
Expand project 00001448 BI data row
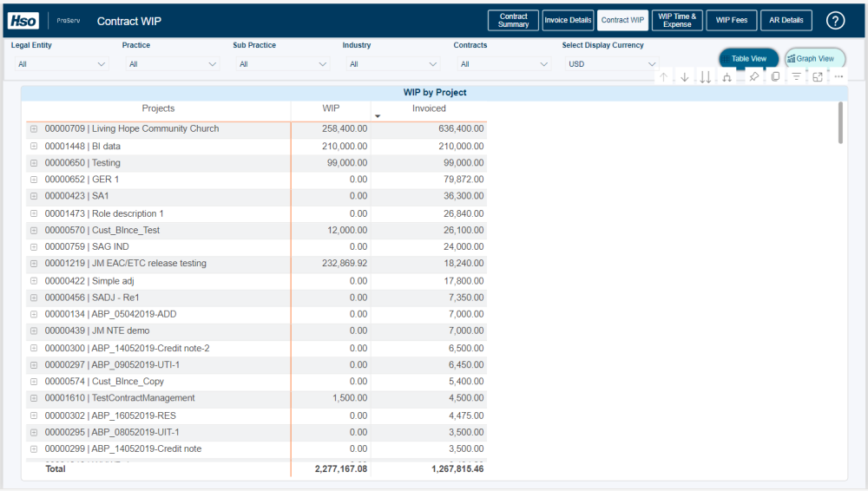click(x=34, y=147)
